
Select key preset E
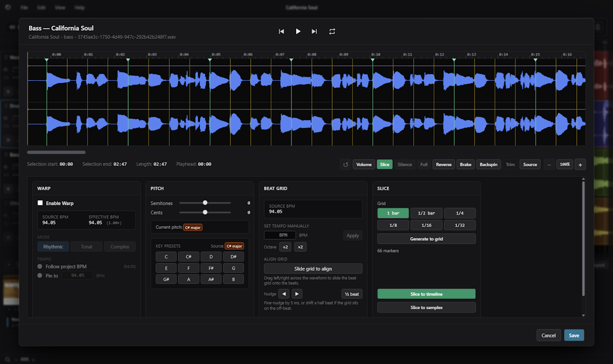point(166,268)
